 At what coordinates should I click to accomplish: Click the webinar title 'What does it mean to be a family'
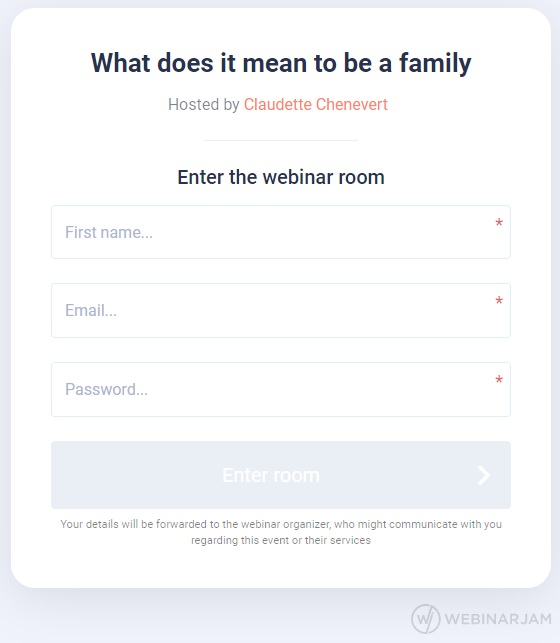click(x=281, y=64)
